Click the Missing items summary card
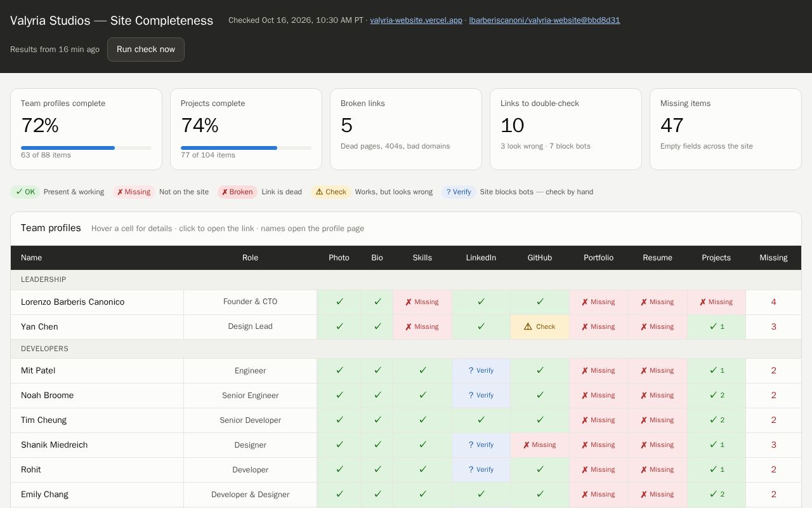This screenshot has height=508, width=812. [x=726, y=129]
